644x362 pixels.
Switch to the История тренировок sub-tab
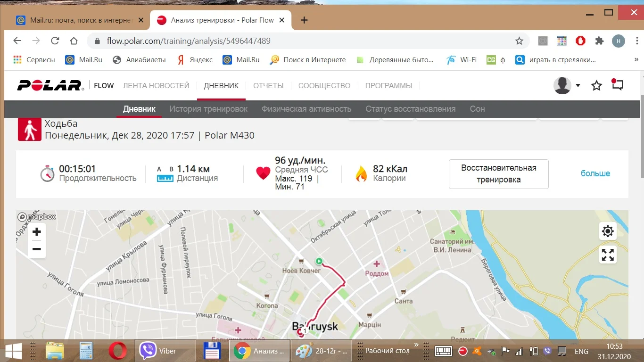tap(208, 109)
